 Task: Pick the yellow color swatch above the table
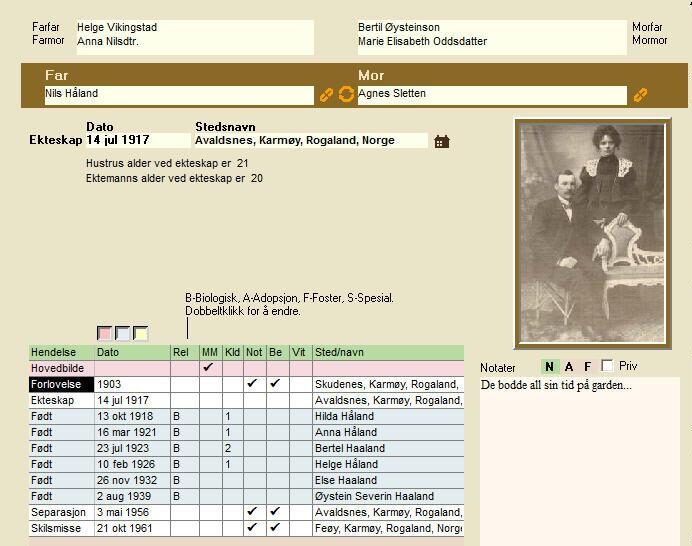pyautogui.click(x=140, y=333)
